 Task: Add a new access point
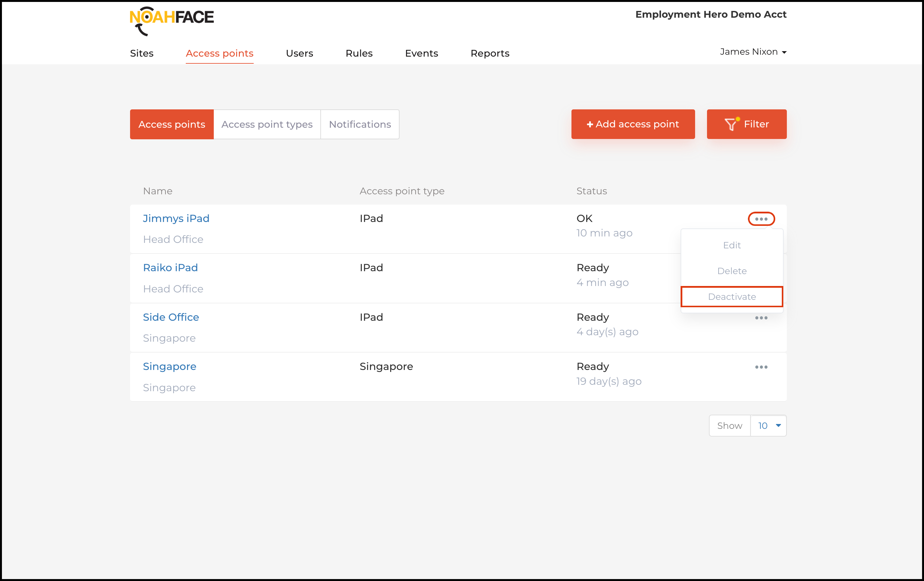point(633,124)
